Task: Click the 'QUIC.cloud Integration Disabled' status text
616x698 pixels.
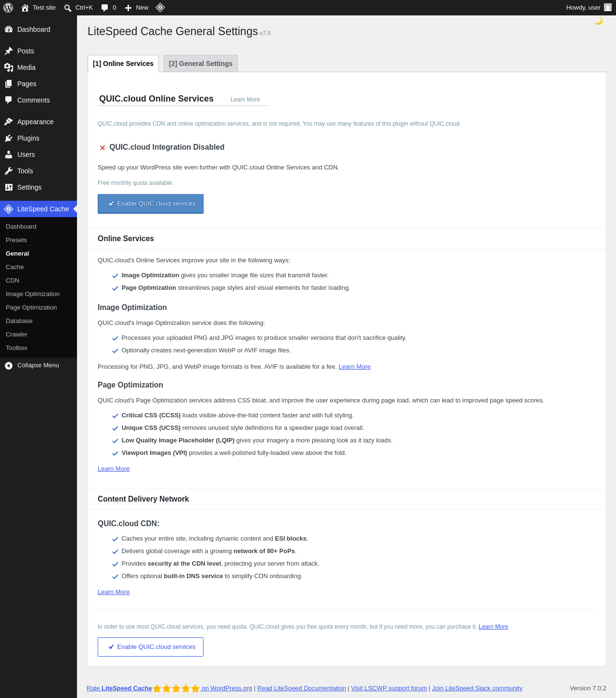Action: point(167,147)
